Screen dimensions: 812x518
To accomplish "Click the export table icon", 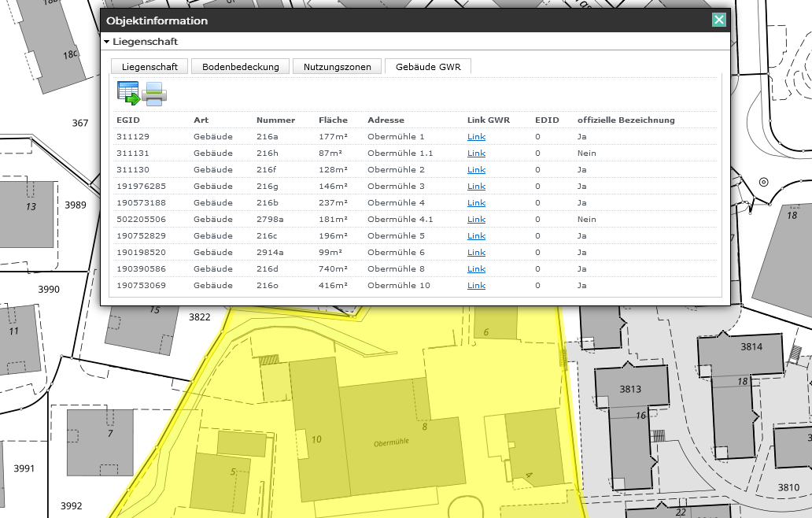I will (127, 93).
